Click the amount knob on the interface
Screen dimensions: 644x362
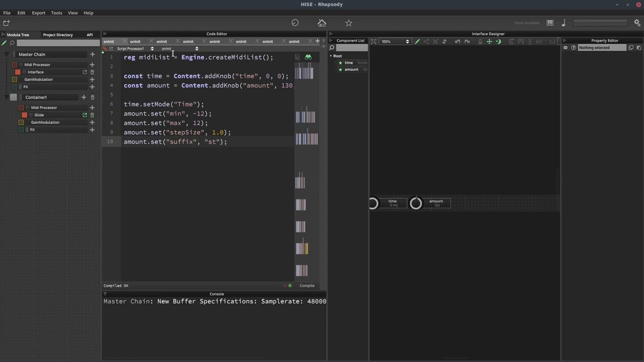(416, 203)
